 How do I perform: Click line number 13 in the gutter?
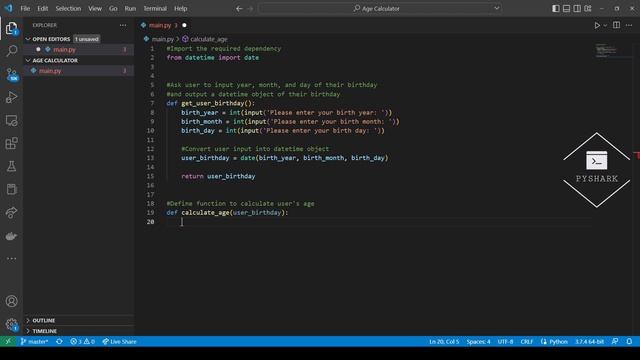point(151,158)
